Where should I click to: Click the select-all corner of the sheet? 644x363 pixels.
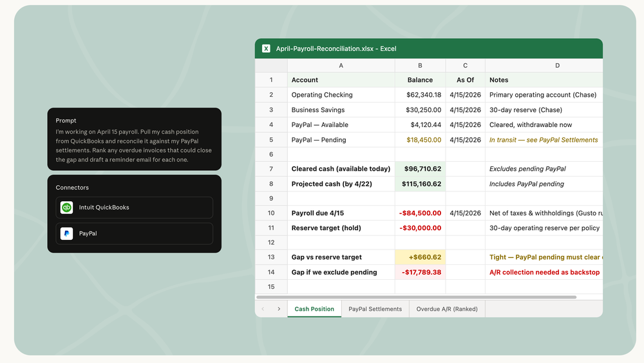[271, 65]
